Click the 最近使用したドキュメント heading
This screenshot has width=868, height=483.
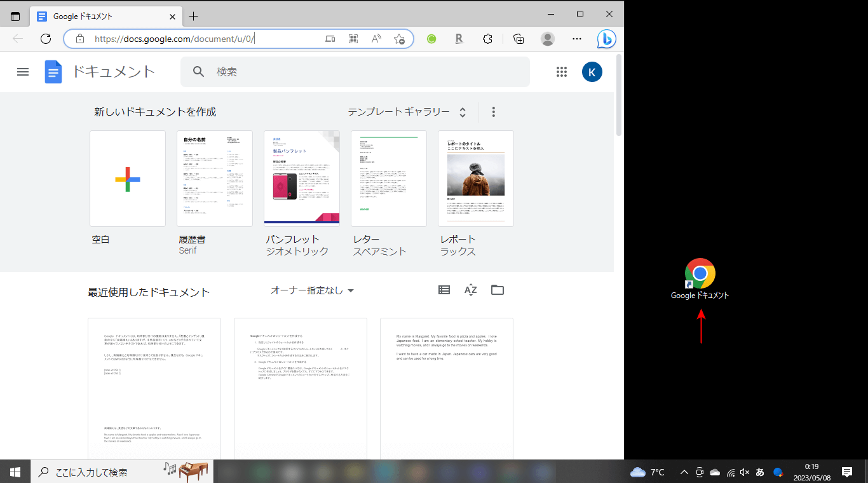click(149, 292)
